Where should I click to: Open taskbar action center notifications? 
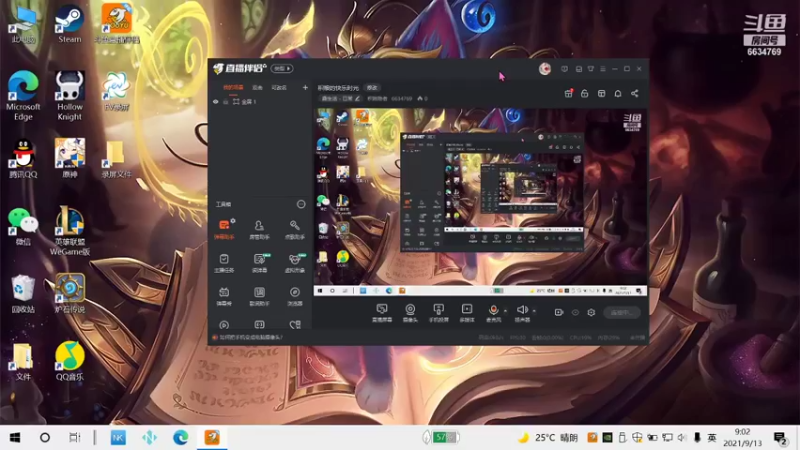coord(779,437)
